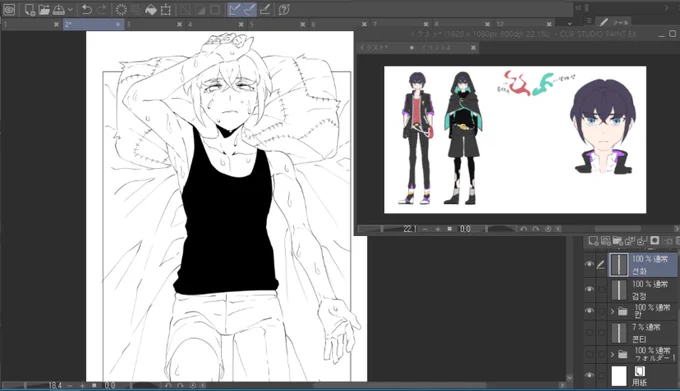This screenshot has height=391, width=680.
Task: Hide the 칸 folder layer
Action: point(589,311)
